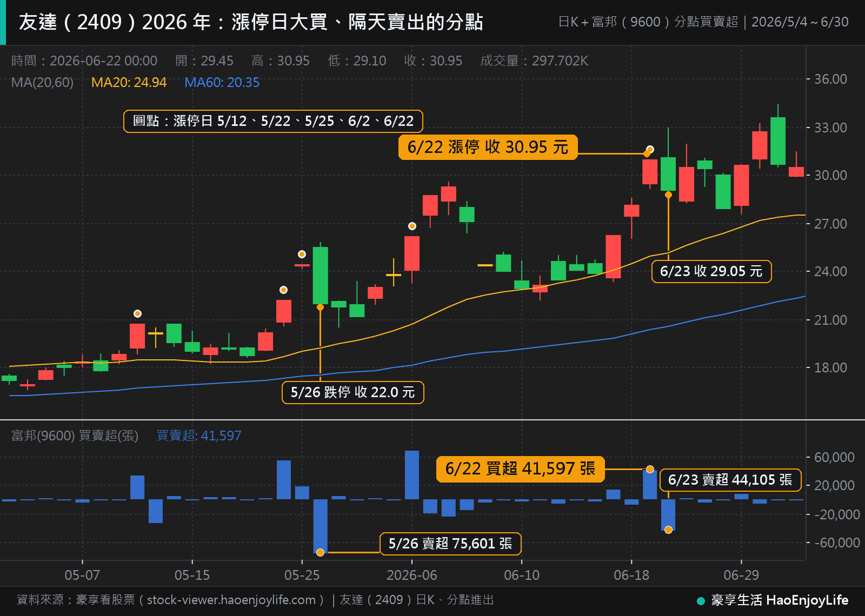
Task: Click the 6/22 red limit-up candle
Action: [x=650, y=172]
